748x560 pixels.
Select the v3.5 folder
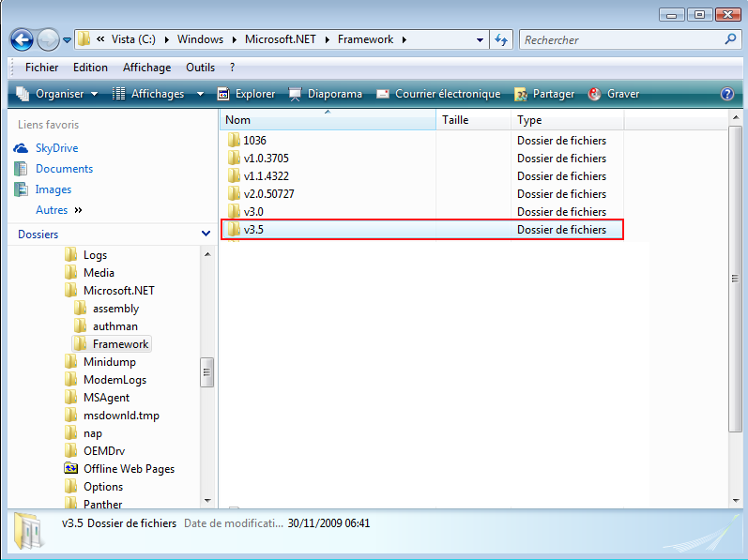click(x=422, y=230)
